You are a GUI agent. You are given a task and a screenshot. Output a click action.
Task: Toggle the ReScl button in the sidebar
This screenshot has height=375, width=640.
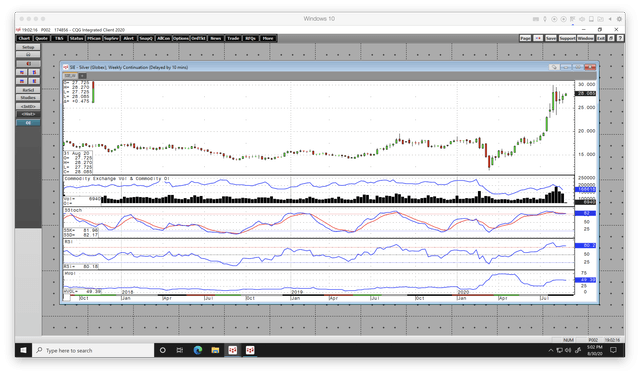pyautogui.click(x=28, y=90)
